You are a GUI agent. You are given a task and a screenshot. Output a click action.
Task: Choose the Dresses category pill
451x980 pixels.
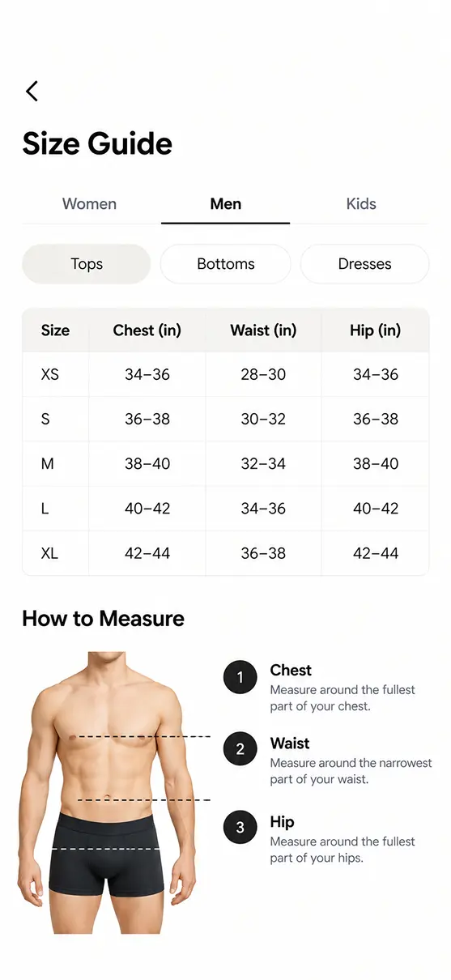pyautogui.click(x=364, y=264)
